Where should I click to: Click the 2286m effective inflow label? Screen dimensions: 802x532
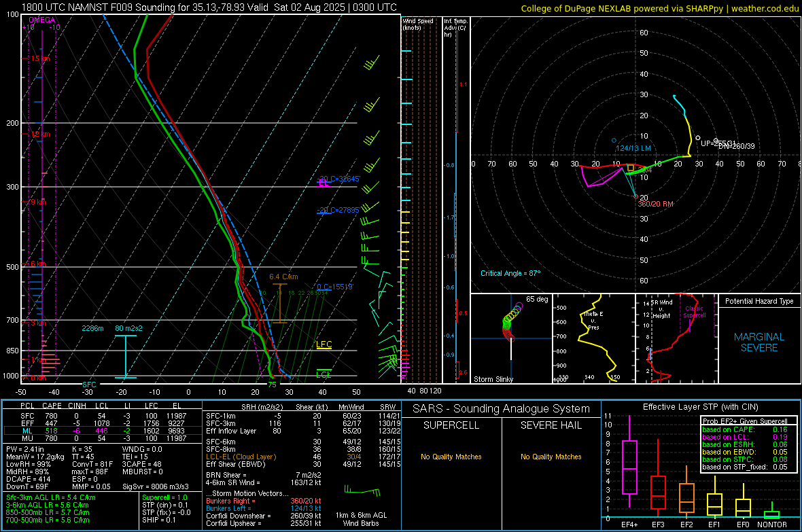92,328
